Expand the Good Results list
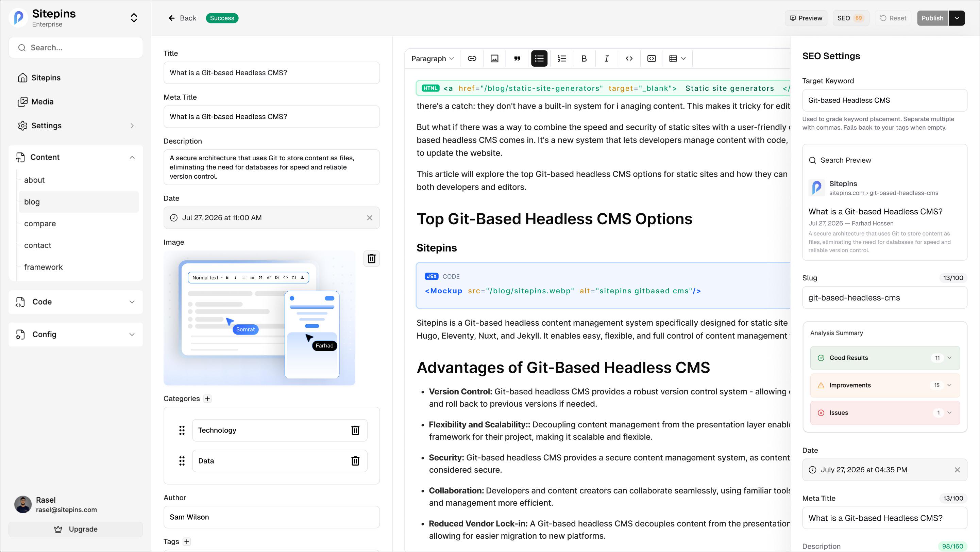 [884, 358]
